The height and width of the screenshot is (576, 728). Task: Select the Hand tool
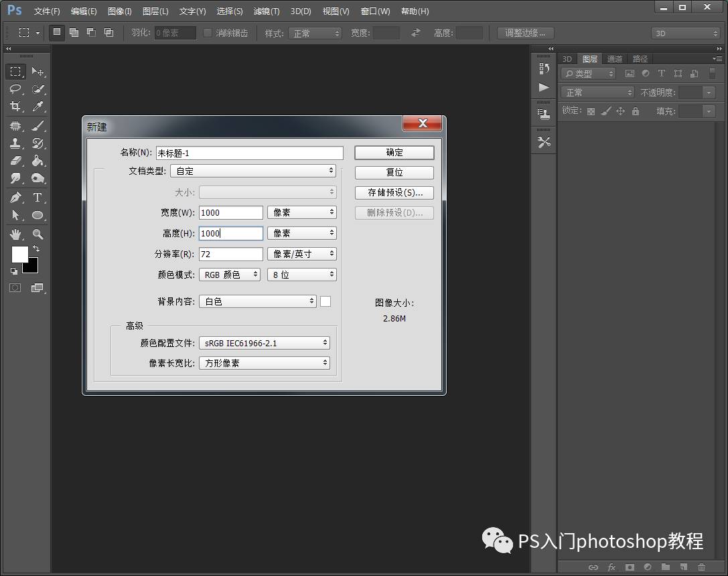click(15, 234)
